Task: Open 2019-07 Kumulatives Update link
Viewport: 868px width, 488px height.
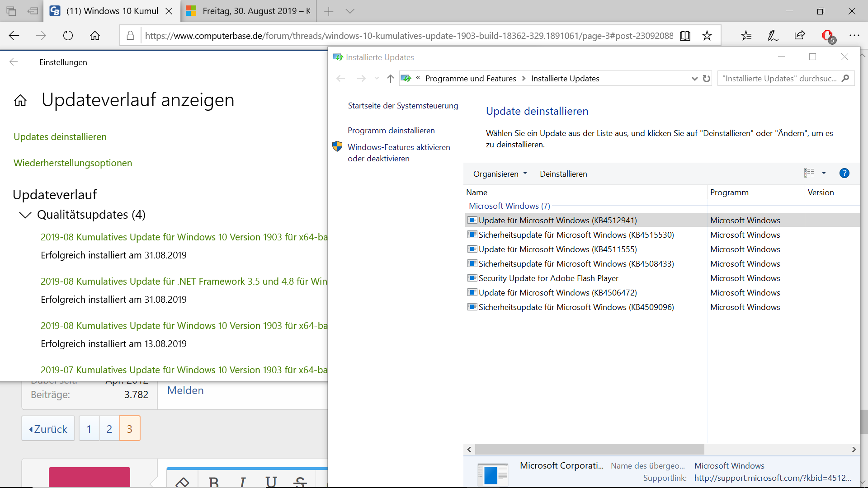Action: pyautogui.click(x=184, y=370)
